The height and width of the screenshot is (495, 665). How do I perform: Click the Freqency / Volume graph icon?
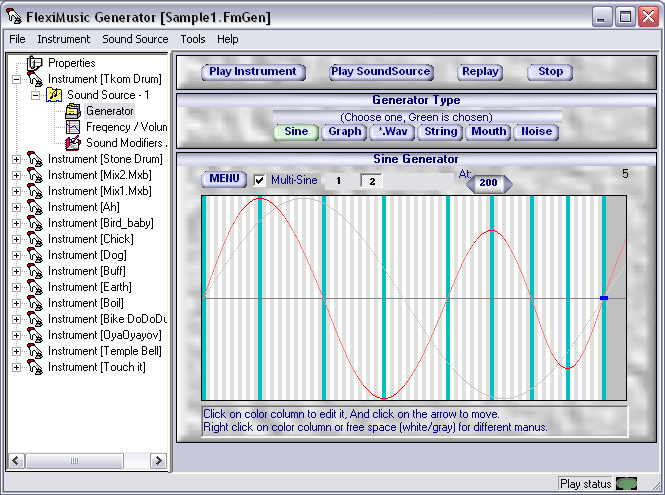click(73, 127)
